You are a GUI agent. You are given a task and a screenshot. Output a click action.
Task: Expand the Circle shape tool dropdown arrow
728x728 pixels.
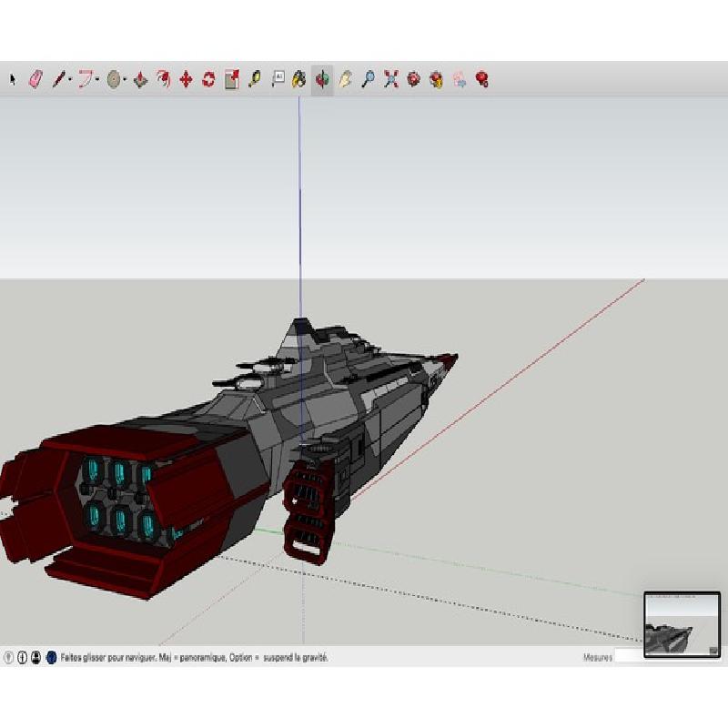point(124,80)
